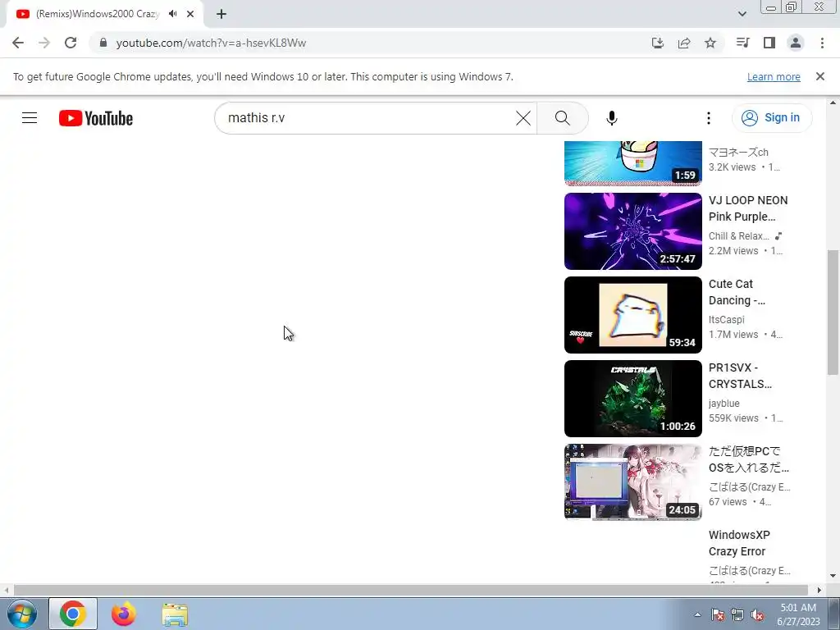Screen dimensions: 840x630
Task: Open the network tray icon
Action: tap(737, 614)
